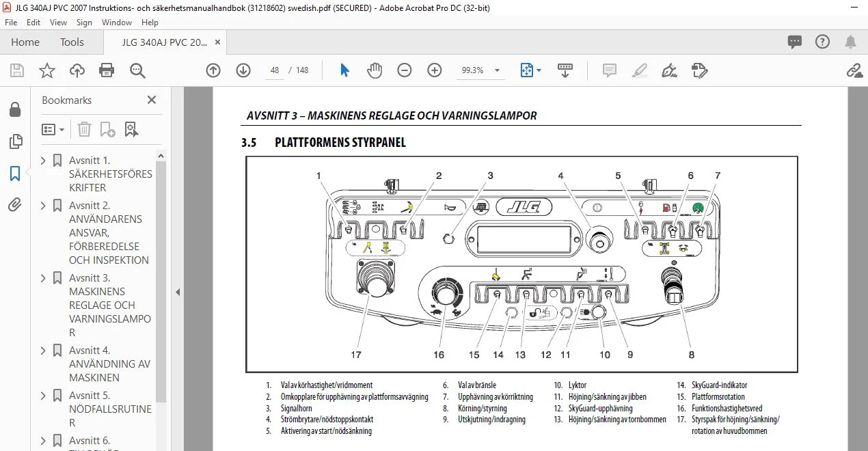The height and width of the screenshot is (451, 868).
Task: Open the Help question mark icon
Action: pyautogui.click(x=822, y=42)
